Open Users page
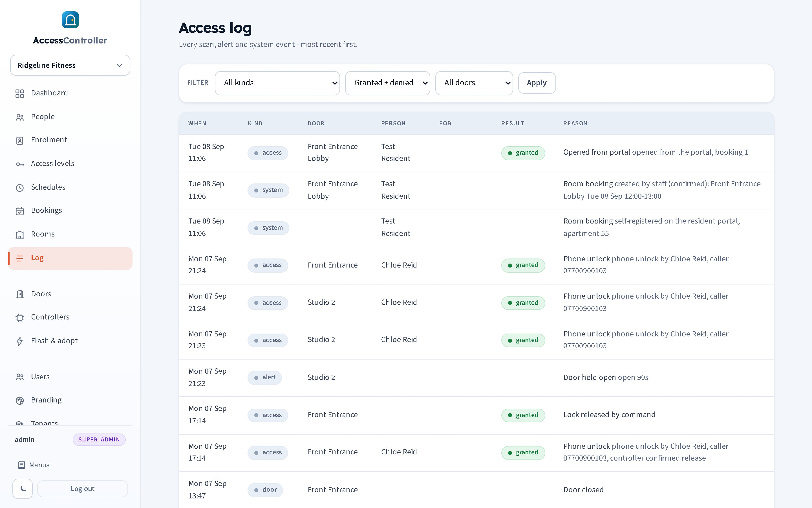Viewport: 812px width, 508px height. pyautogui.click(x=70, y=377)
